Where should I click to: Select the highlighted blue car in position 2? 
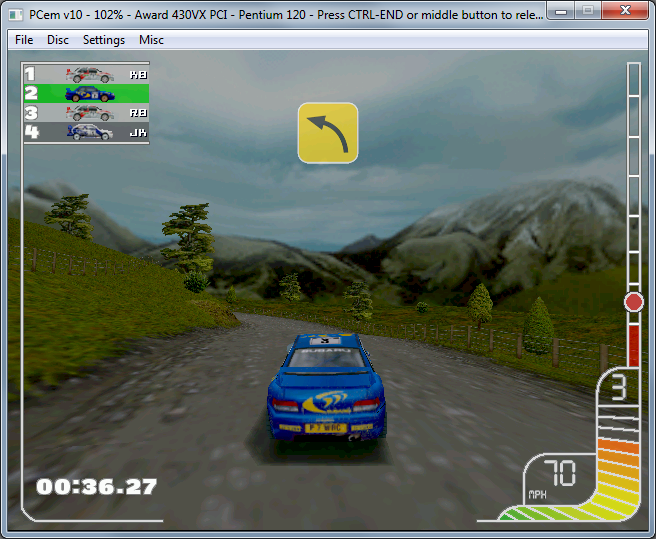[x=90, y=94]
